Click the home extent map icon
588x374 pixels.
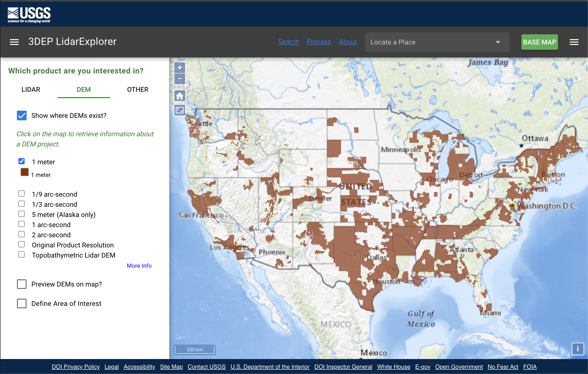[179, 96]
